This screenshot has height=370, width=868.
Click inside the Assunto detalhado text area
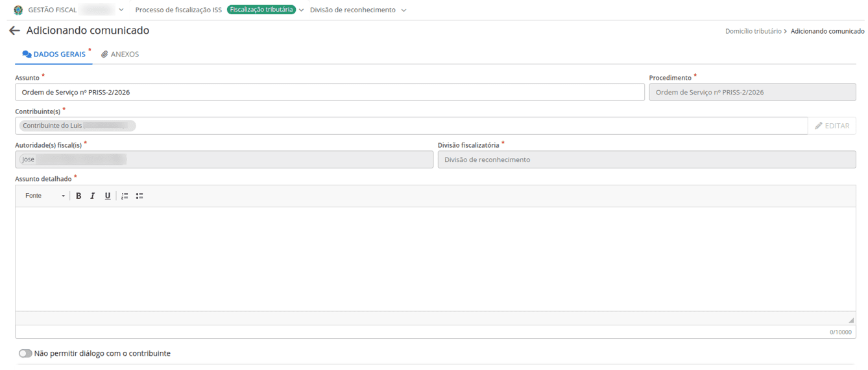pyautogui.click(x=435, y=259)
